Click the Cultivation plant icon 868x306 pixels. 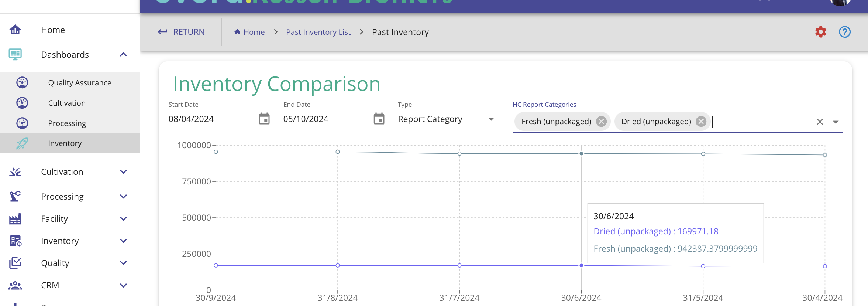(x=15, y=172)
